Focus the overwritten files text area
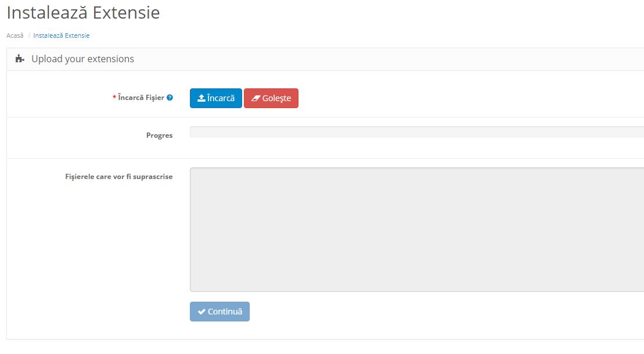Screen dimensions: 644x354 416,229
